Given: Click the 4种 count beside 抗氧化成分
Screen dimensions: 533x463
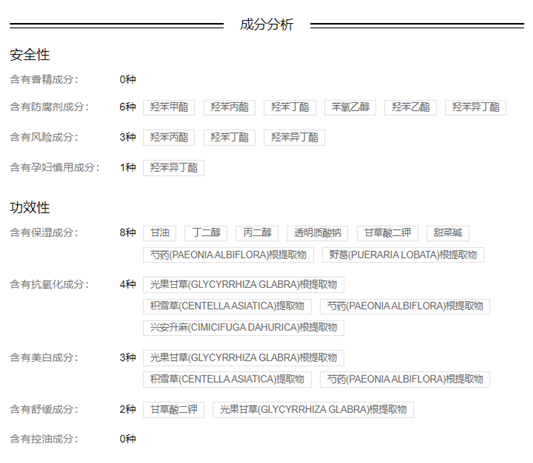Looking at the screenshot, I should [x=128, y=285].
